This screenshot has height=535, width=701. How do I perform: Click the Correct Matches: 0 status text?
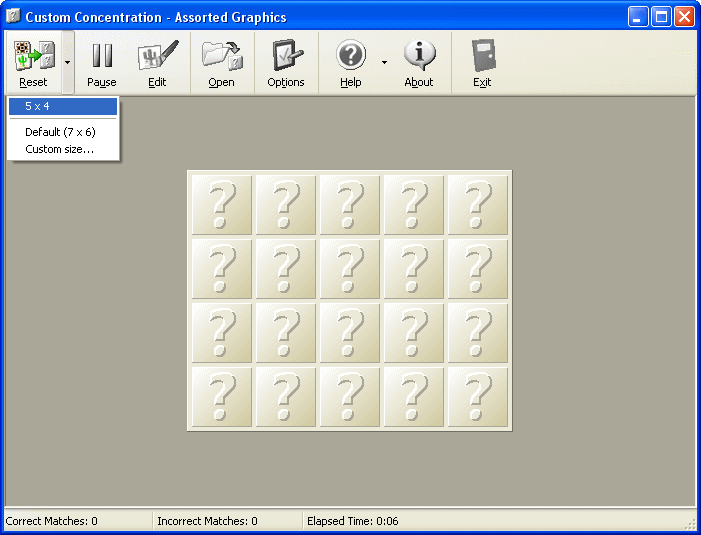click(51, 521)
